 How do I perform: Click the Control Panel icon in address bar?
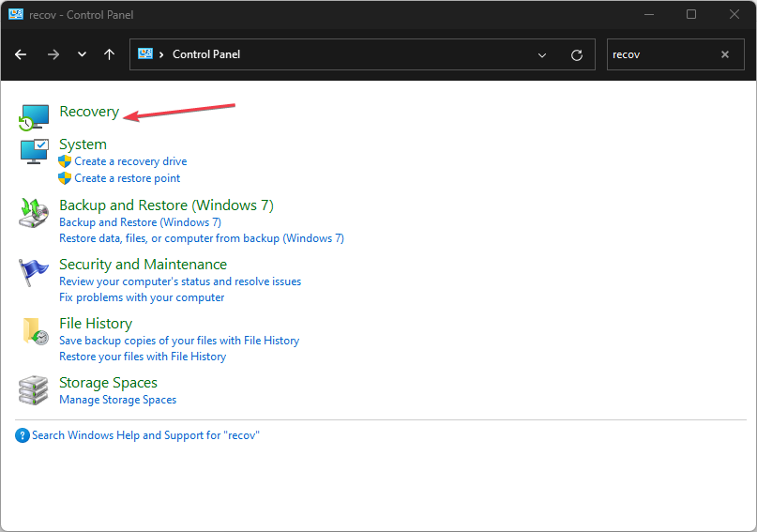(x=145, y=53)
